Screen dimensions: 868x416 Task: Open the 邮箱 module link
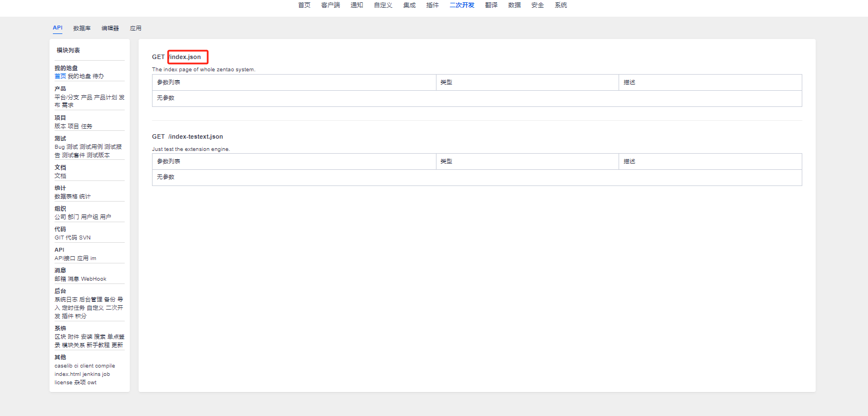coord(60,278)
